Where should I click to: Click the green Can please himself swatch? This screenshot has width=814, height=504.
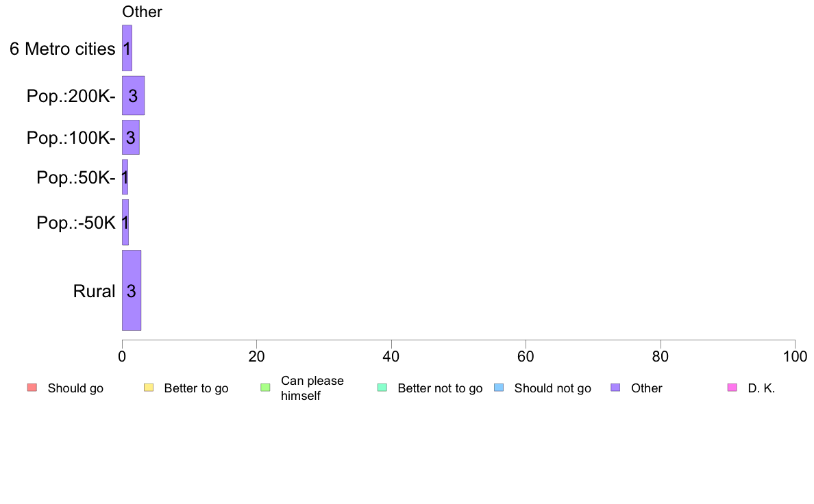click(265, 388)
